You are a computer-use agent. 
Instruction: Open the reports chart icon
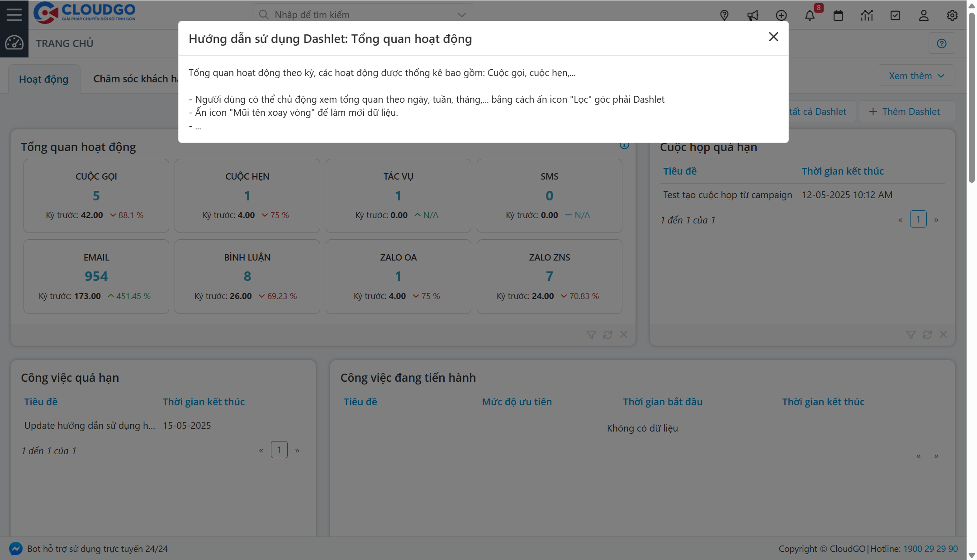[x=867, y=15]
